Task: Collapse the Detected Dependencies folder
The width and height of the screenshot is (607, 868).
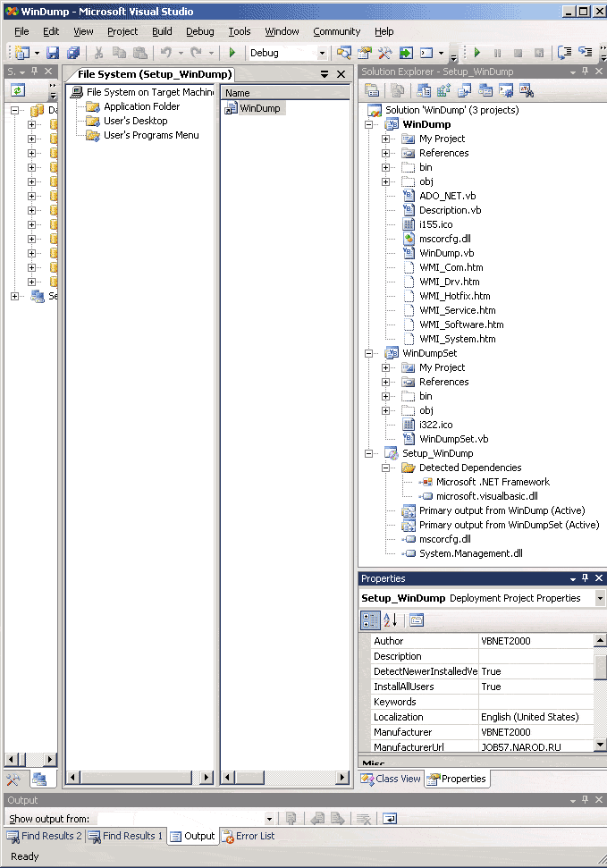Action: click(385, 468)
